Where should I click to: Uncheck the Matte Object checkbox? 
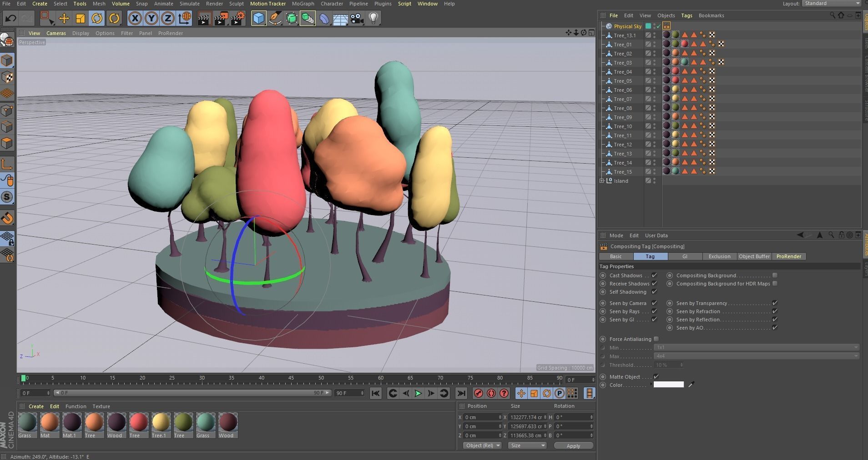(x=656, y=377)
